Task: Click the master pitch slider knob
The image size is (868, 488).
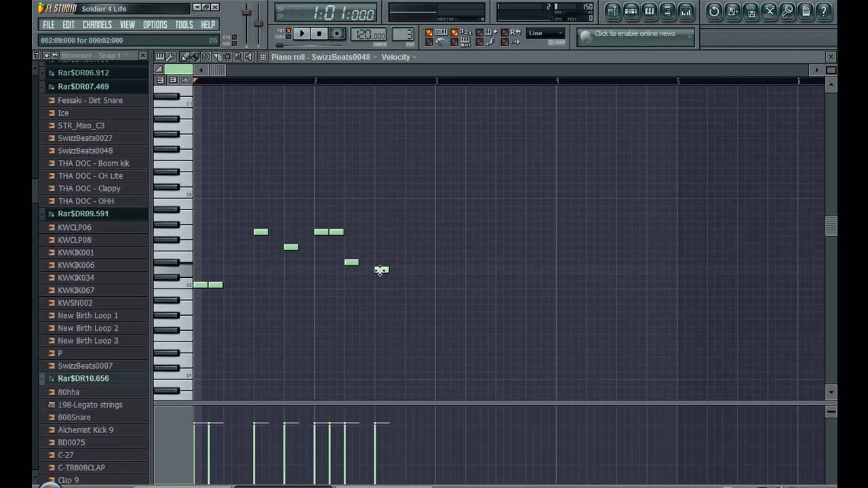Action: coord(258,24)
